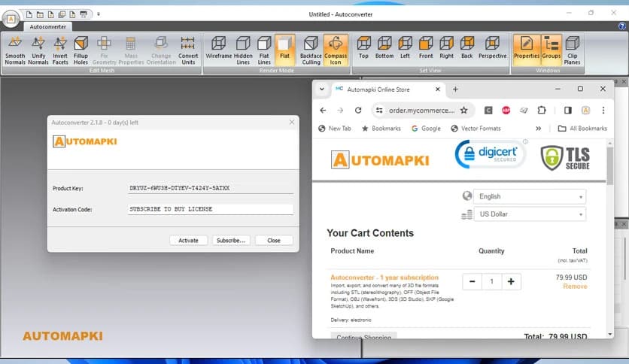Open the Google bookmark
This screenshot has width=629, height=364.
(x=426, y=129)
